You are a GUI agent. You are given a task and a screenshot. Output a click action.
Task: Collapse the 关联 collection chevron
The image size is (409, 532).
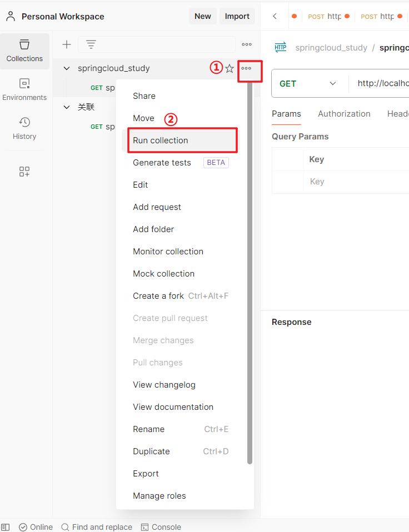click(67, 107)
